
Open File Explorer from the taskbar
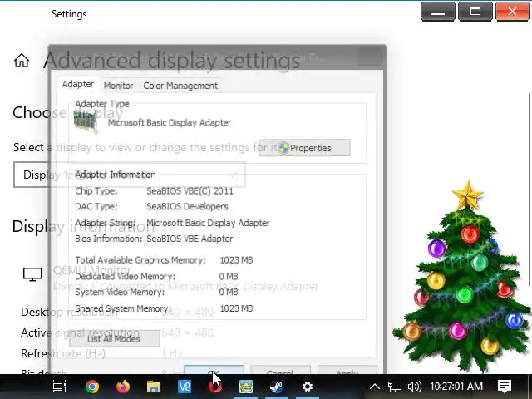coord(154,387)
